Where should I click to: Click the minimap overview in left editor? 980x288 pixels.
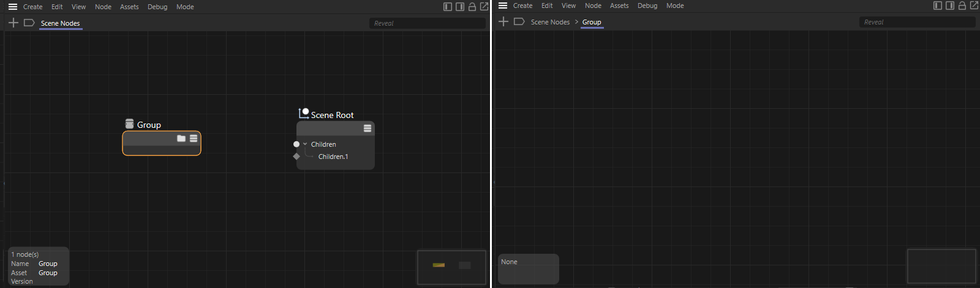pos(451,267)
